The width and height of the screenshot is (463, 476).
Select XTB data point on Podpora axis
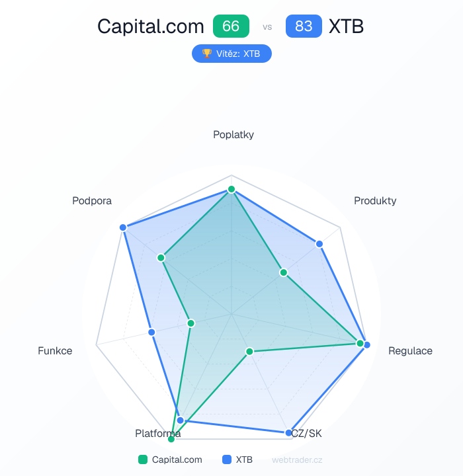[x=123, y=227]
